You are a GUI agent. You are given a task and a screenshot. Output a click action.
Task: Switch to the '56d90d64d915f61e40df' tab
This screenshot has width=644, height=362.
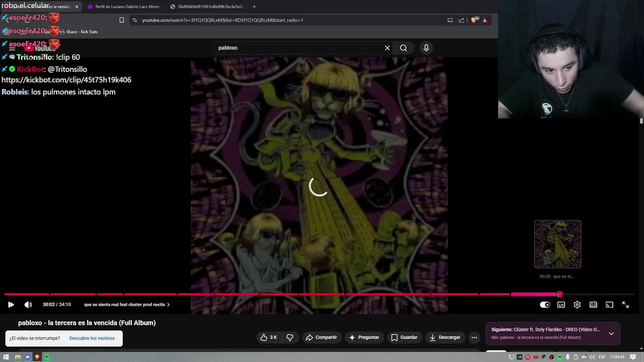[206, 7]
